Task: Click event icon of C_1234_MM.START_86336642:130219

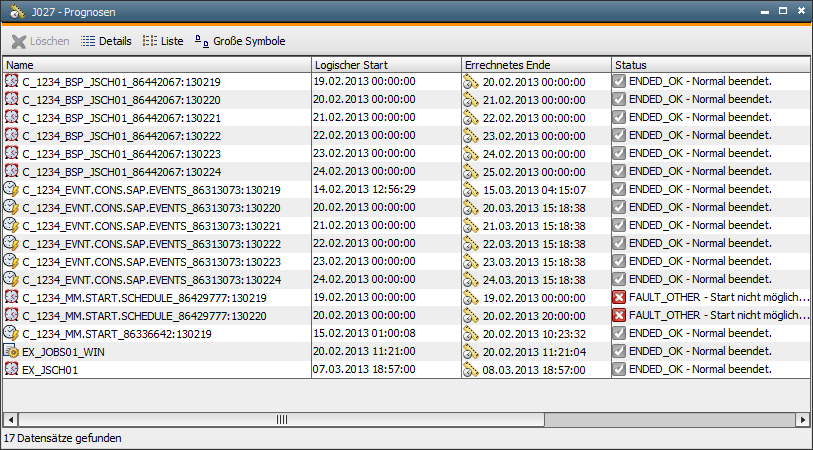Action: pyautogui.click(x=11, y=333)
